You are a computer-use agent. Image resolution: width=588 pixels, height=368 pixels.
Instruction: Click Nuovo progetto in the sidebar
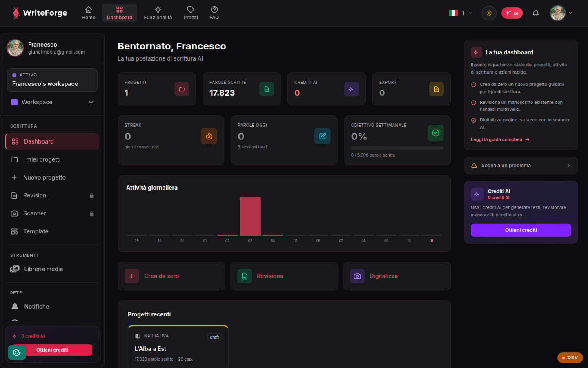click(x=52, y=177)
